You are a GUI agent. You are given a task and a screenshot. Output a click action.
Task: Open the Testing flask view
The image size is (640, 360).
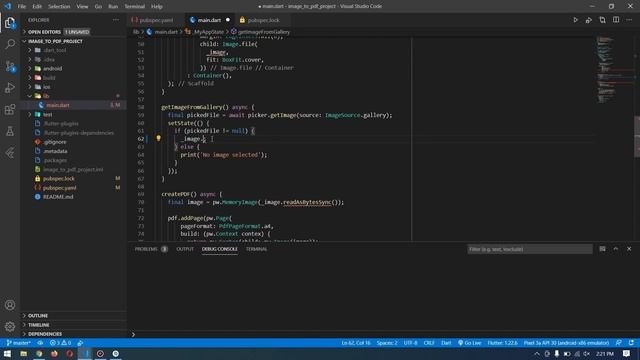(x=10, y=131)
